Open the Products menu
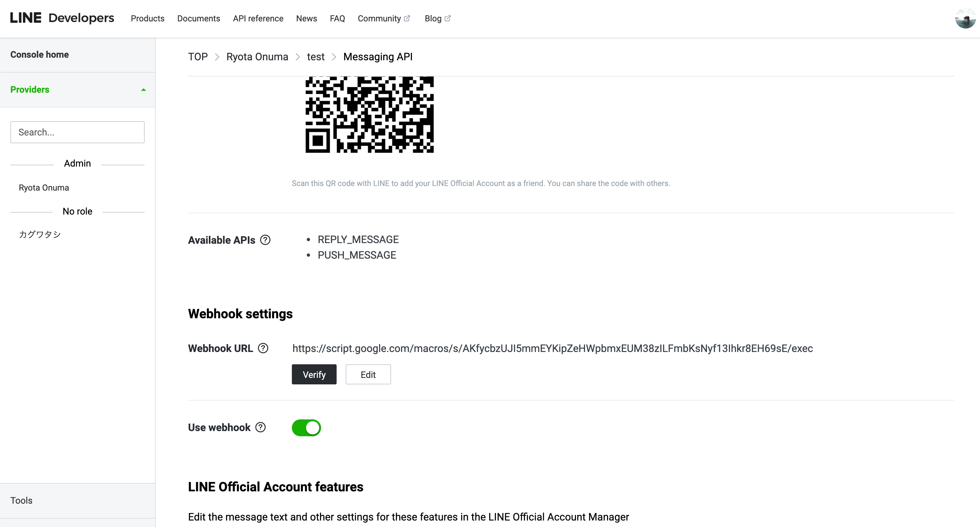The width and height of the screenshot is (980, 527). click(148, 18)
